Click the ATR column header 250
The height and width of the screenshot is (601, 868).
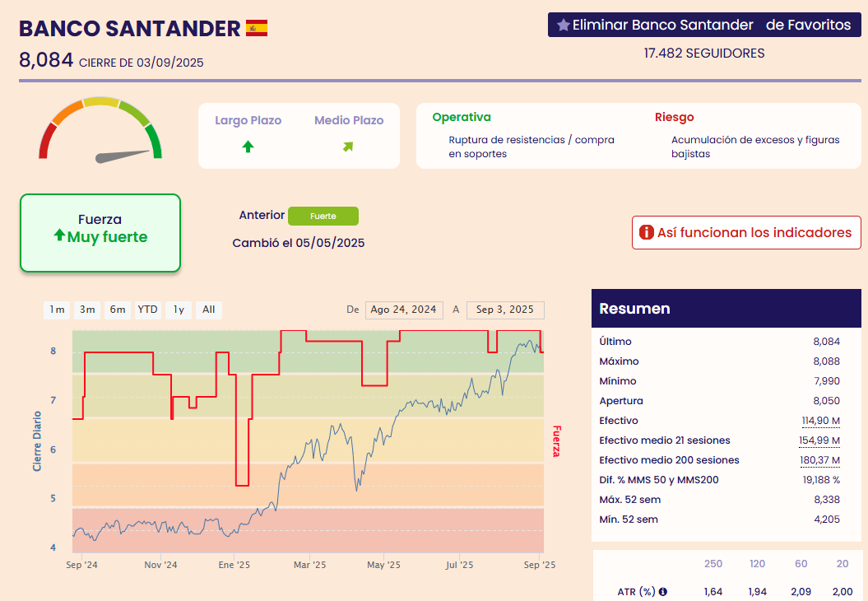coord(713,564)
